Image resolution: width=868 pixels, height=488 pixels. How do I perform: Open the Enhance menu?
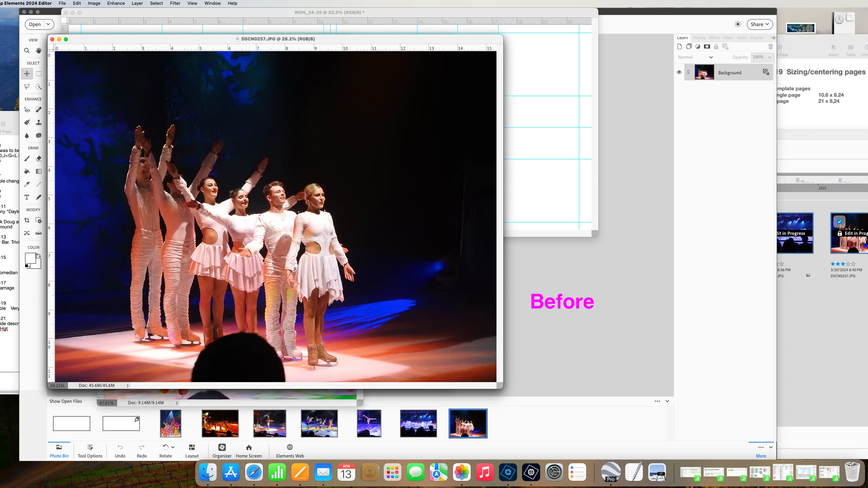(116, 3)
